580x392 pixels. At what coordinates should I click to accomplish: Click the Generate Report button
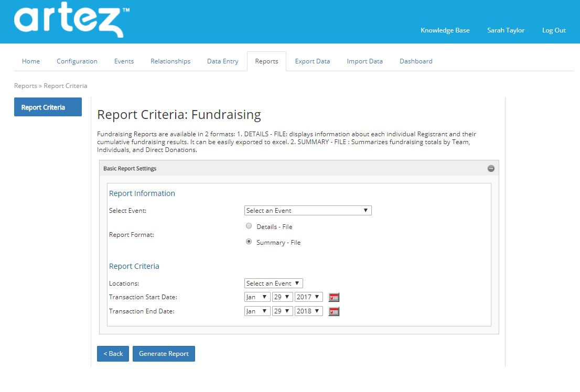pyautogui.click(x=164, y=354)
